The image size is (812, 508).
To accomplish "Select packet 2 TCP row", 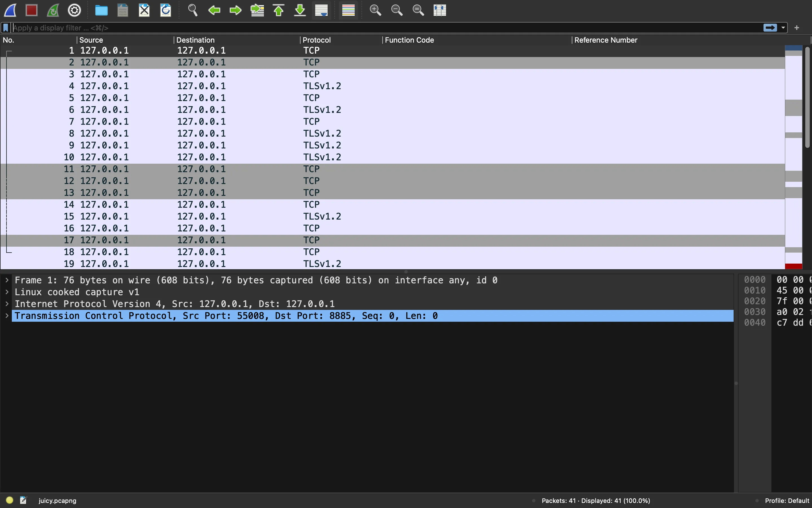I will click(x=392, y=62).
